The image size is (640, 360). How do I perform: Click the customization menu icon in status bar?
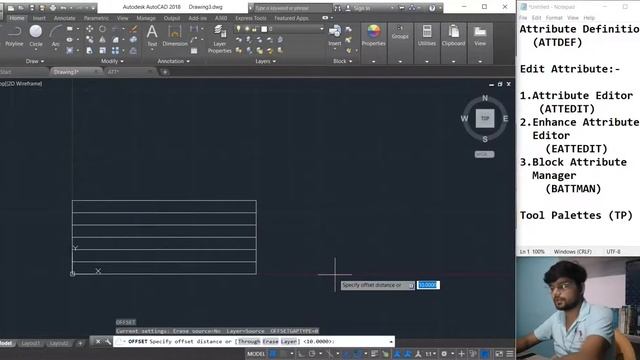click(510, 354)
